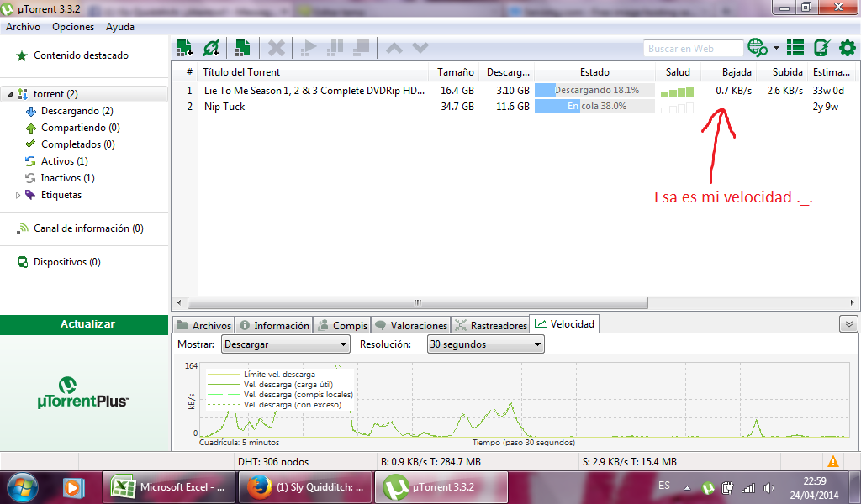The width and height of the screenshot is (861, 504).
Task: Click the Descargando 18.1% progress bar
Action: tap(594, 91)
